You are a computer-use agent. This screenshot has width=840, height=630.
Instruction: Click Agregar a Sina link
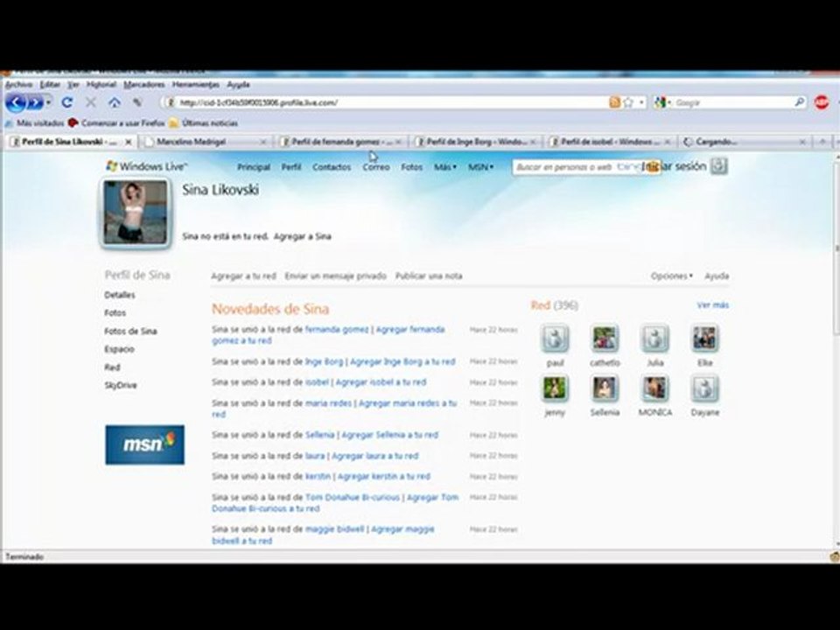point(302,236)
